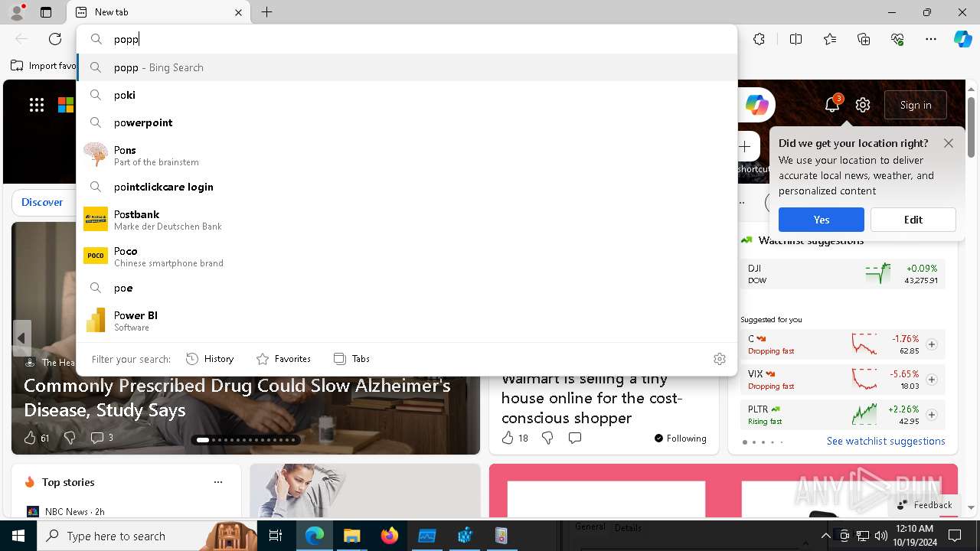The width and height of the screenshot is (980, 551).
Task: Open Top stories more options ellipsis
Action: click(x=218, y=482)
